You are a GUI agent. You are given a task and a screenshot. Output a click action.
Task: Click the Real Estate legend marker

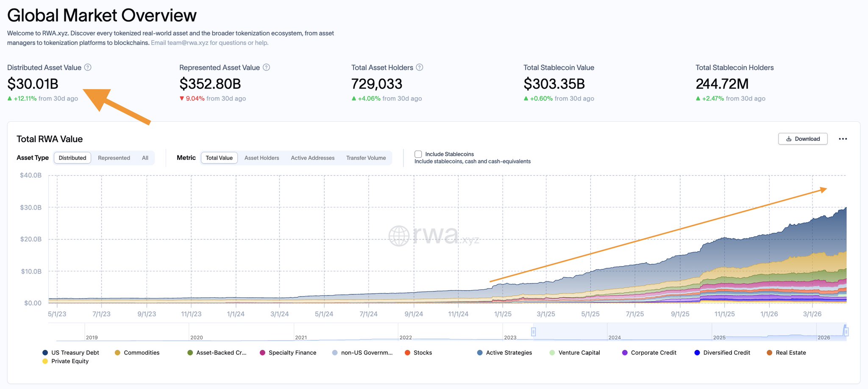click(770, 353)
